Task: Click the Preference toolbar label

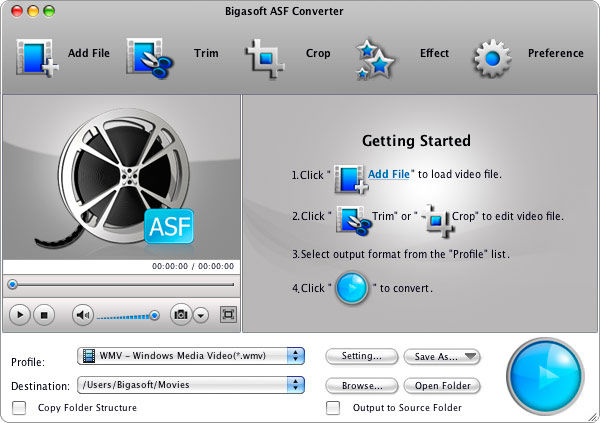Action: [x=556, y=53]
